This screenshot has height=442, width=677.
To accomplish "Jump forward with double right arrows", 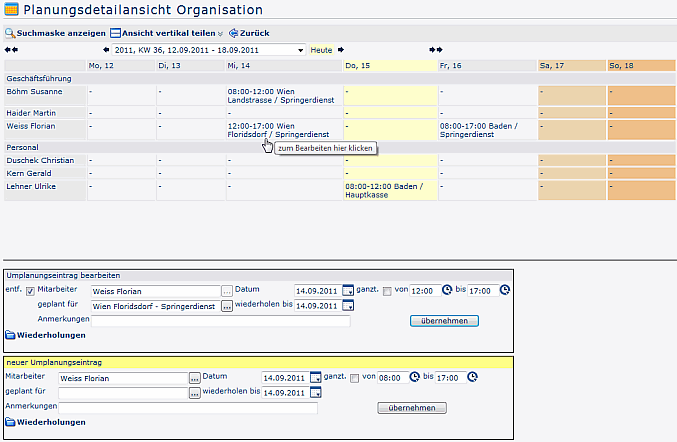I will pyautogui.click(x=436, y=49).
